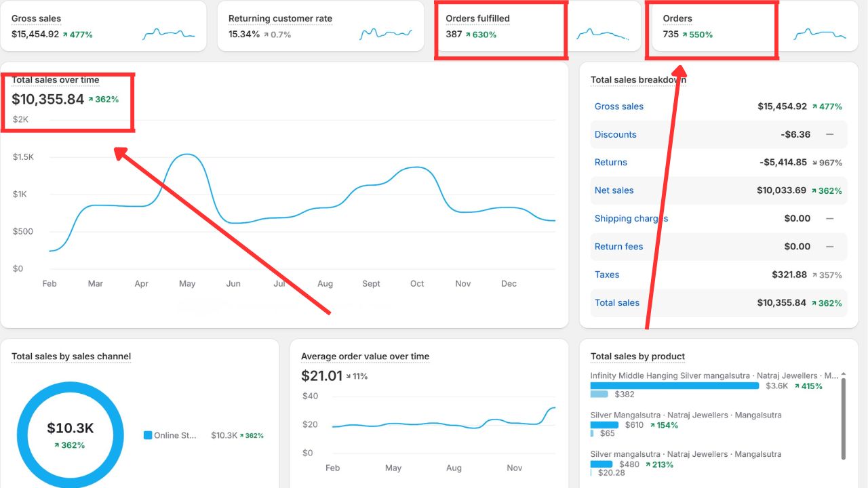Click the 630% increase under Orders fulfilled
The height and width of the screenshot is (488, 868).
481,35
